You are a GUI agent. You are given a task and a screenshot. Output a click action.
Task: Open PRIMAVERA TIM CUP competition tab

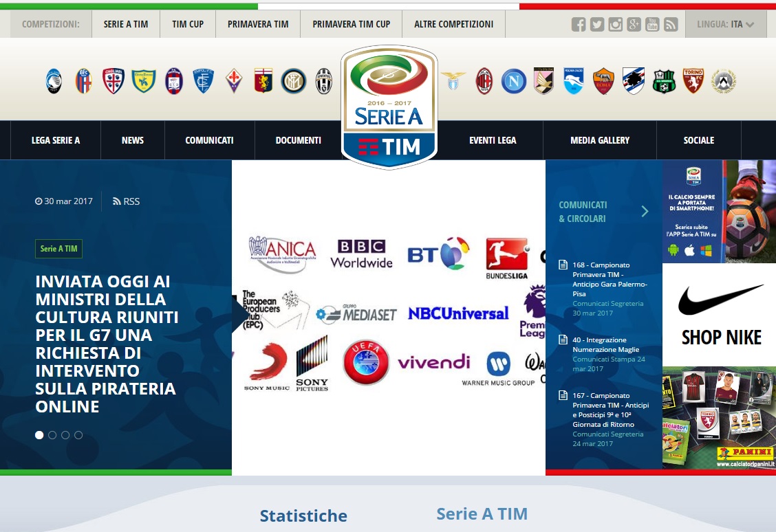pyautogui.click(x=351, y=24)
